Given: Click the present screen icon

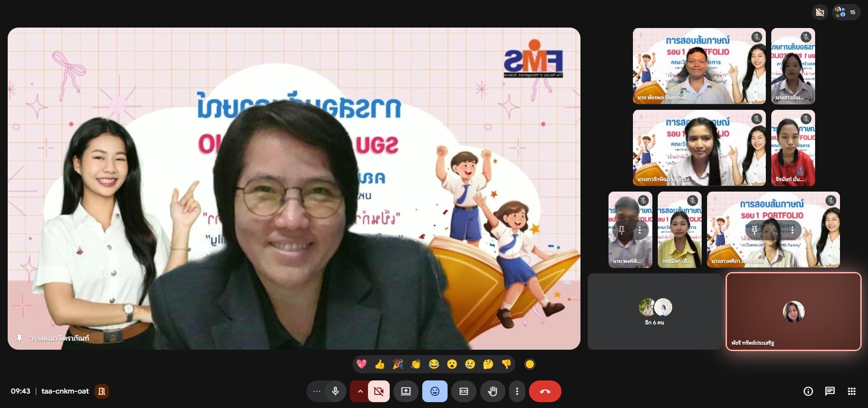Looking at the screenshot, I should (x=406, y=391).
